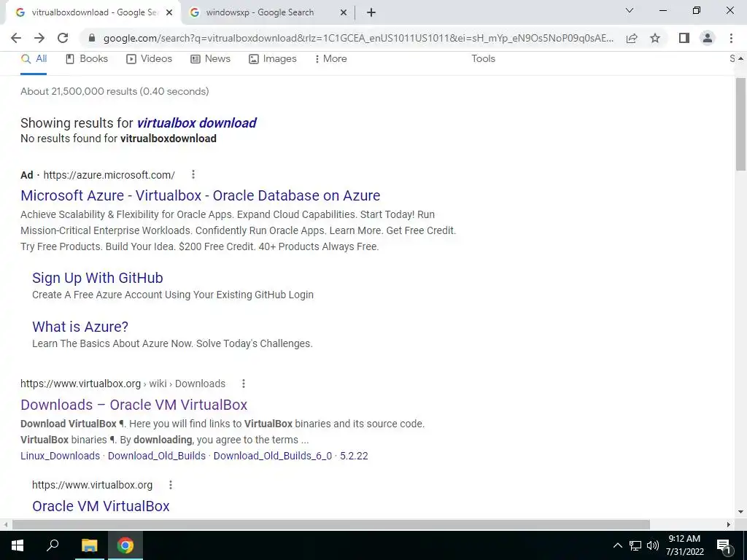Screen dimensions: 747x560
Task: Click the scroll left arrow at bottom
Action: [5, 524]
